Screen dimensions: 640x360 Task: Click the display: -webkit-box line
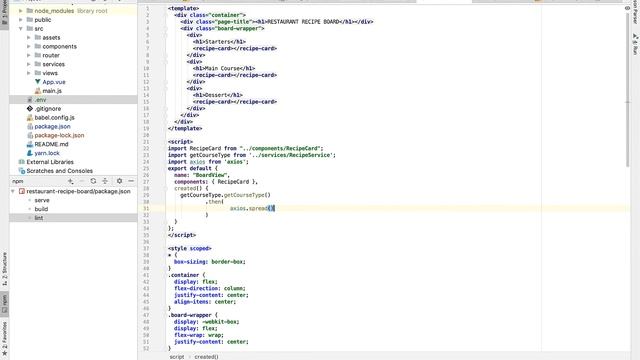(207, 322)
